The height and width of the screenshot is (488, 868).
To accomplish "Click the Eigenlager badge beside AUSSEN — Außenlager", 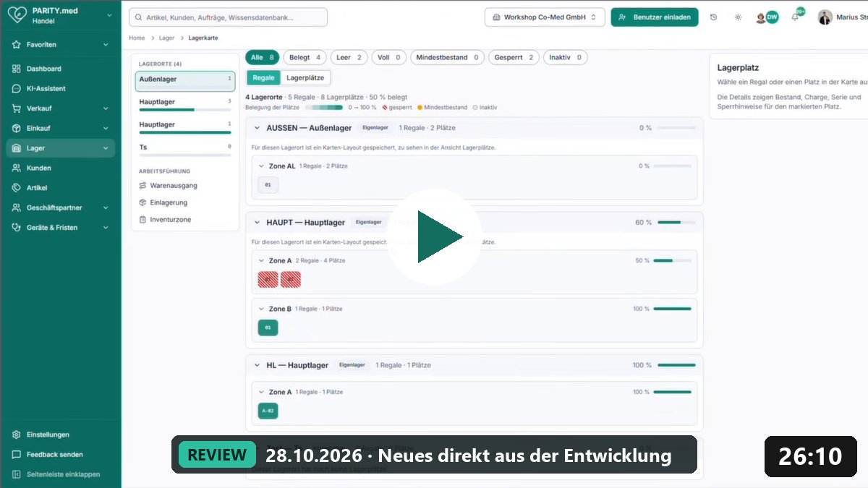I will pyautogui.click(x=375, y=128).
